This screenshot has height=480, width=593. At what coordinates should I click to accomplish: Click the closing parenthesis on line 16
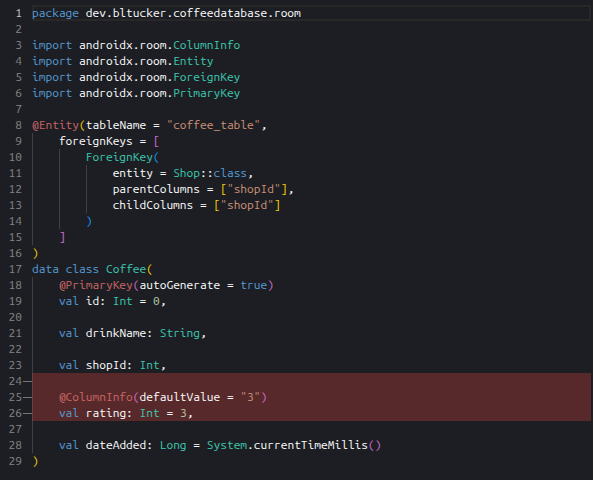36,253
